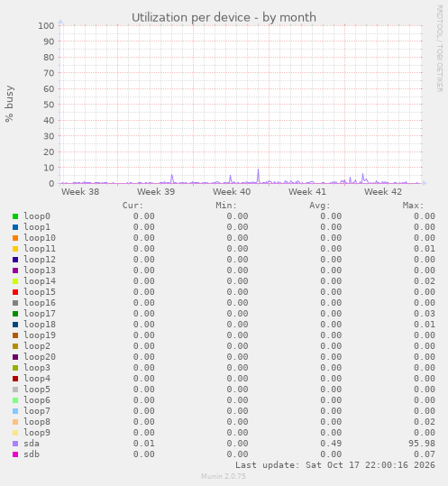Click the Munin 2.0.75 version text
Screen dimensions: 448x486
[224, 476]
